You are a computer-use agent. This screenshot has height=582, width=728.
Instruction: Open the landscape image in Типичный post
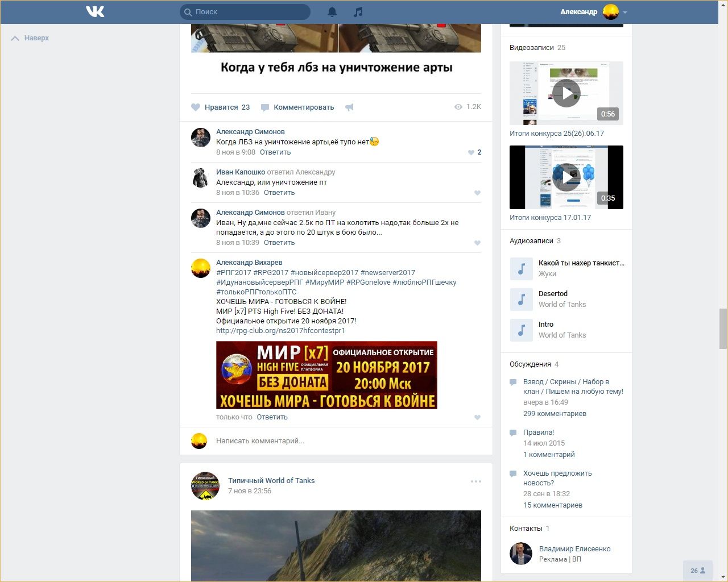[x=336, y=546]
